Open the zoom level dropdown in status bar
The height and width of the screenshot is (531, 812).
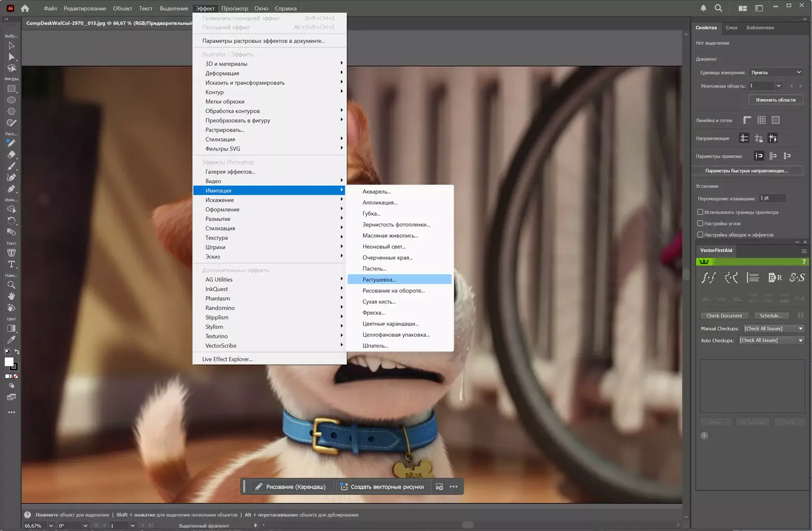point(51,526)
